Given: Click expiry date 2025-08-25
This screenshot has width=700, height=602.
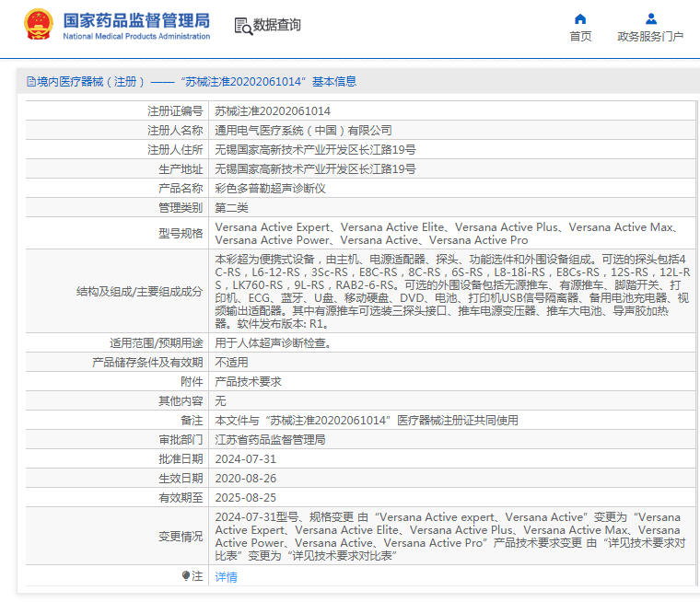Looking at the screenshot, I should [x=246, y=498].
